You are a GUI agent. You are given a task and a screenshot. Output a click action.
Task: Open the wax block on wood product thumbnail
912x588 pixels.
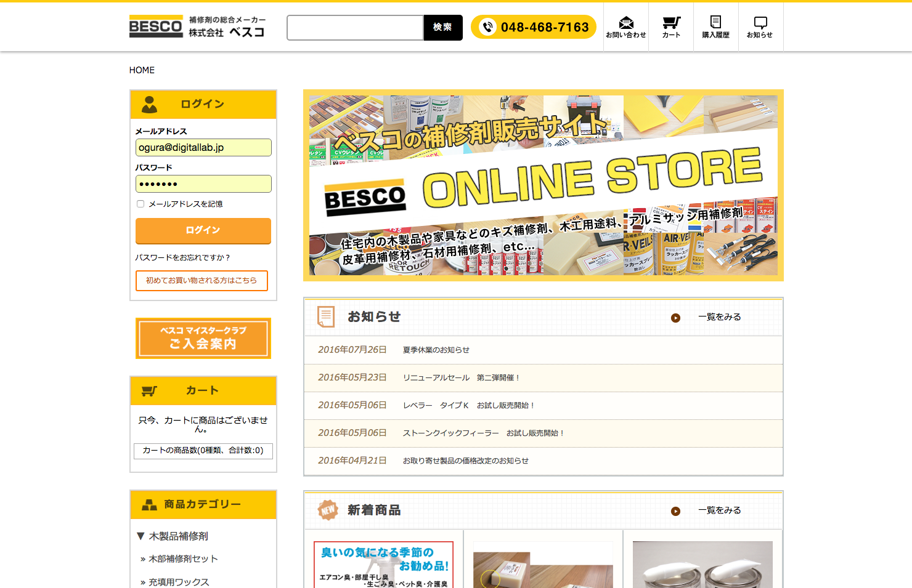click(543, 565)
